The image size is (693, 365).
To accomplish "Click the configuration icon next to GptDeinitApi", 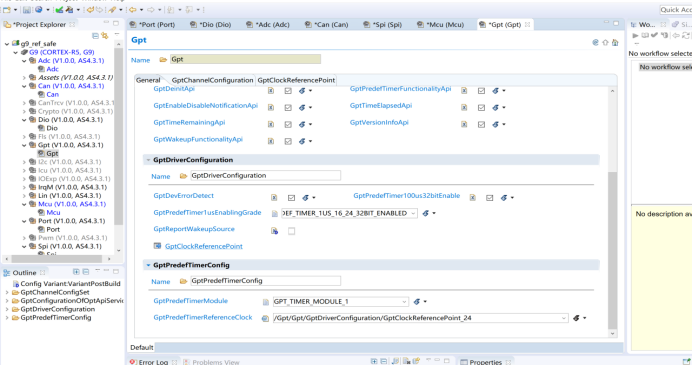I will point(271,91).
